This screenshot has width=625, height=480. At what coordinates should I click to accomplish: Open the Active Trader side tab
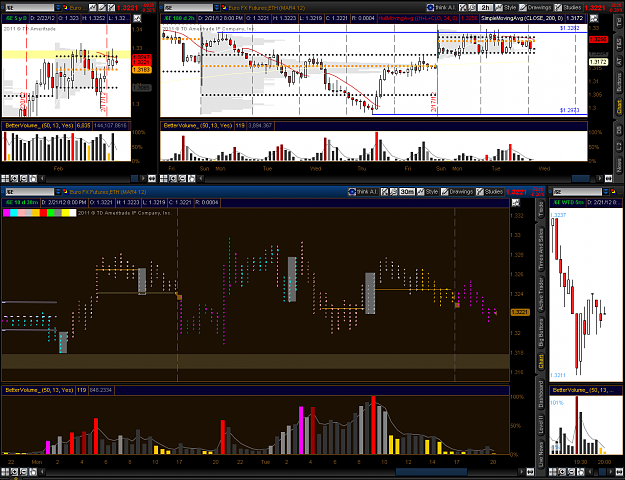point(541,295)
